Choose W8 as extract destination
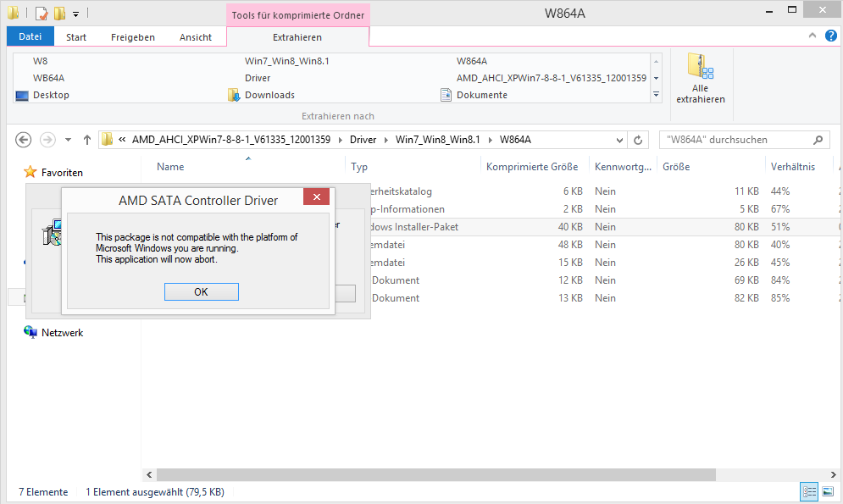 (41, 61)
